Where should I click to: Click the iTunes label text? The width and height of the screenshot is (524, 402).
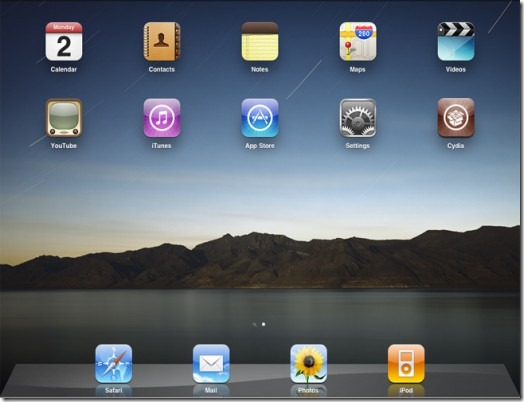(x=161, y=146)
